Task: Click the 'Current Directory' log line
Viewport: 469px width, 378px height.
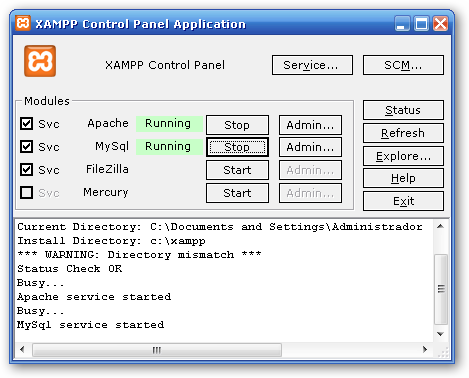Action: pyautogui.click(x=220, y=227)
